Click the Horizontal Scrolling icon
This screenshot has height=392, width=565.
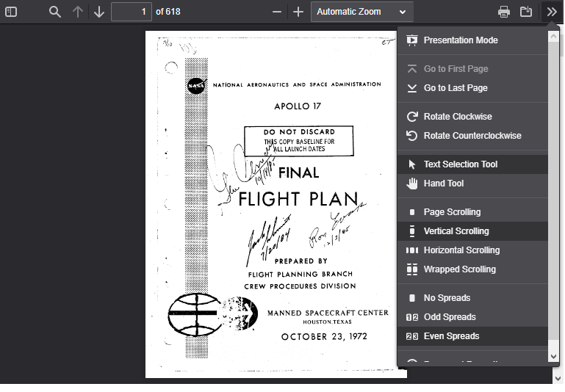point(412,250)
